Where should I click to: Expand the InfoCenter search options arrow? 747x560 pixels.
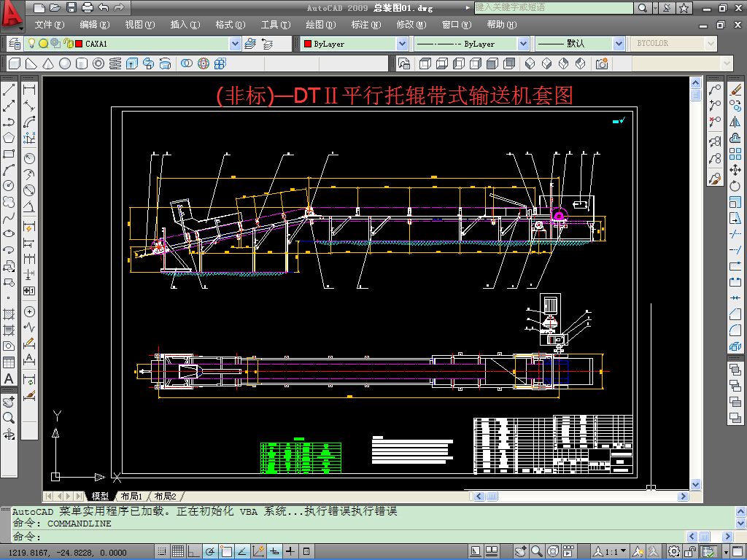(655, 7)
